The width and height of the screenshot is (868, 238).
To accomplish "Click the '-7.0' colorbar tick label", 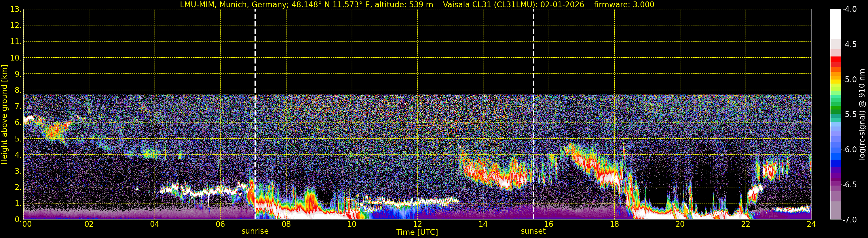I will point(849,220).
